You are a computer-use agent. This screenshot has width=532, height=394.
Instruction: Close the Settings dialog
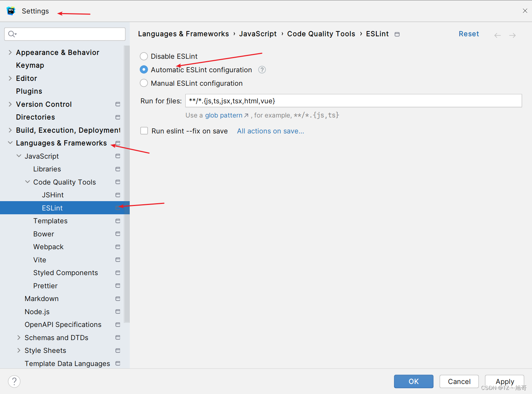click(525, 11)
